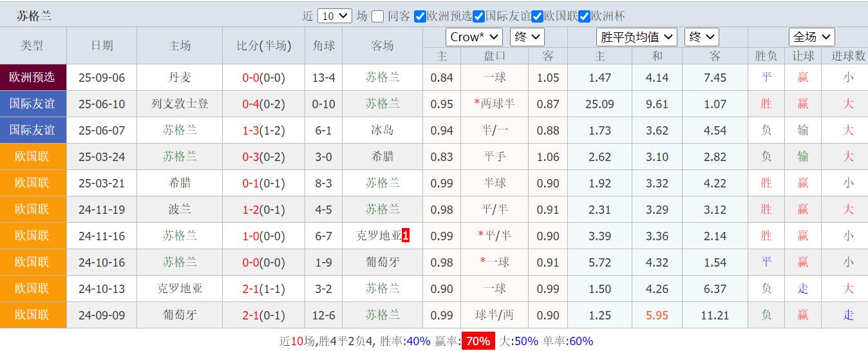Click the 波兰 team name

click(x=180, y=209)
